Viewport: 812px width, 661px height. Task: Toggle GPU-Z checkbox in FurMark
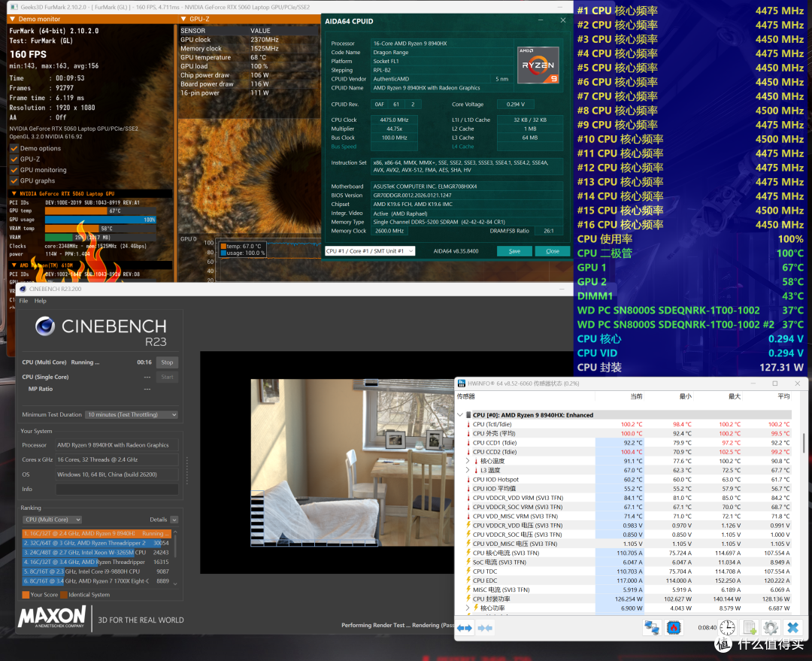point(14,159)
